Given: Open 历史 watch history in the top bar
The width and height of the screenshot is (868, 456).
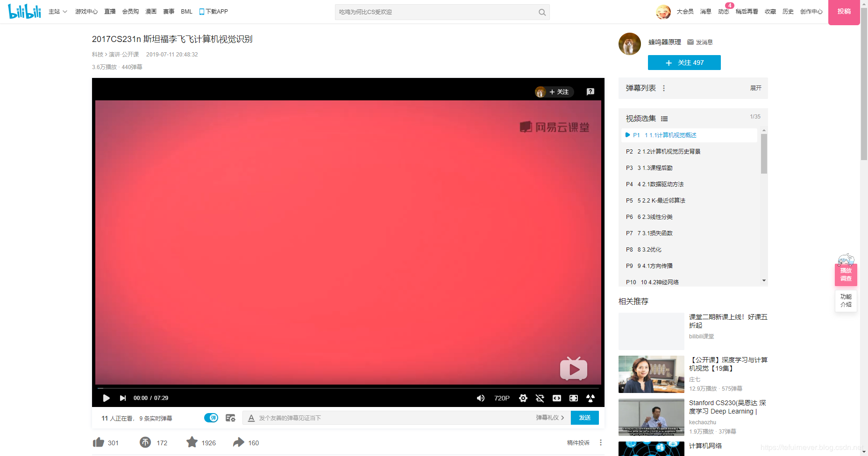Looking at the screenshot, I should [788, 12].
